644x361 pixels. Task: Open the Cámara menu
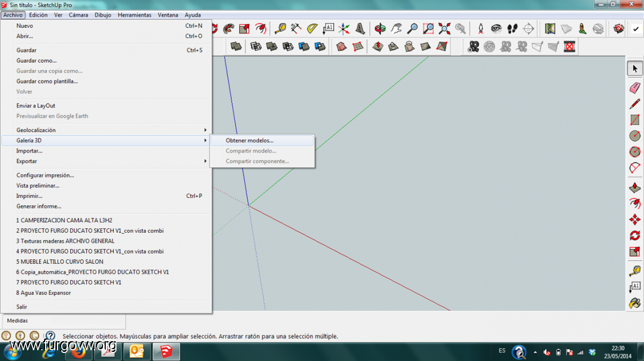point(78,15)
